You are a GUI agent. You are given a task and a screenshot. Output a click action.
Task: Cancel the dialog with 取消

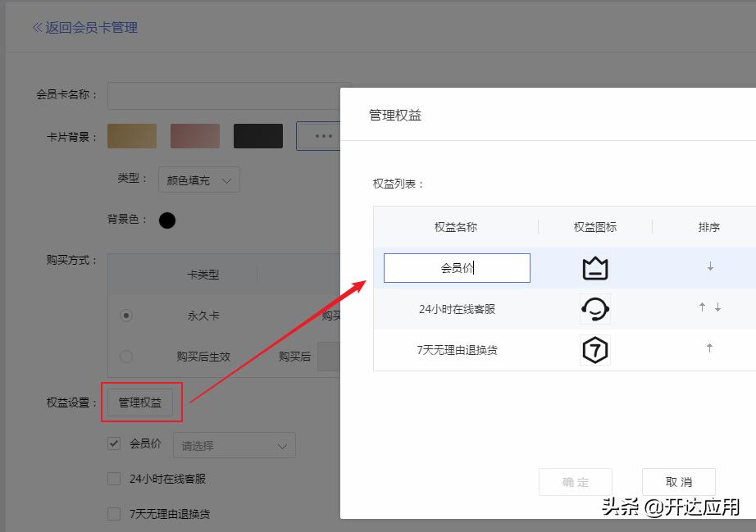click(x=679, y=482)
